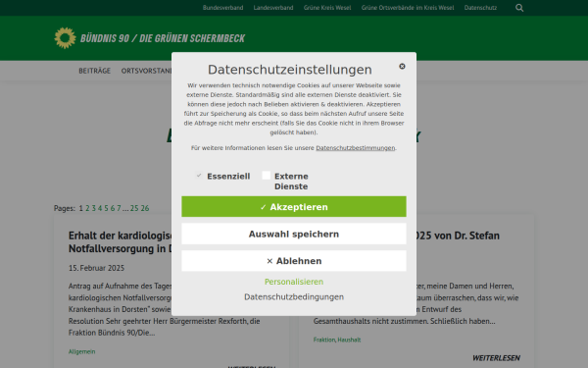This screenshot has height=368, width=588.
Task: Open Landesverband in top bar
Action: click(273, 8)
